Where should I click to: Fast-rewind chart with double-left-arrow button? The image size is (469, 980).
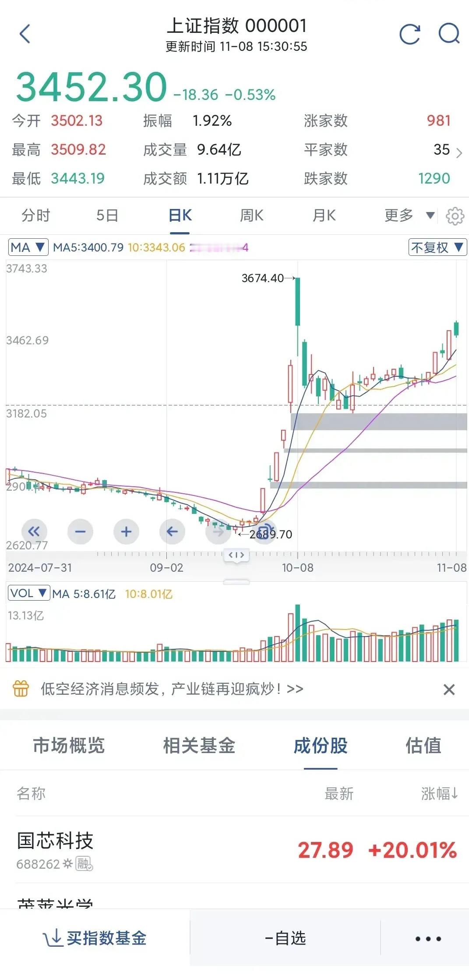pos(34,531)
